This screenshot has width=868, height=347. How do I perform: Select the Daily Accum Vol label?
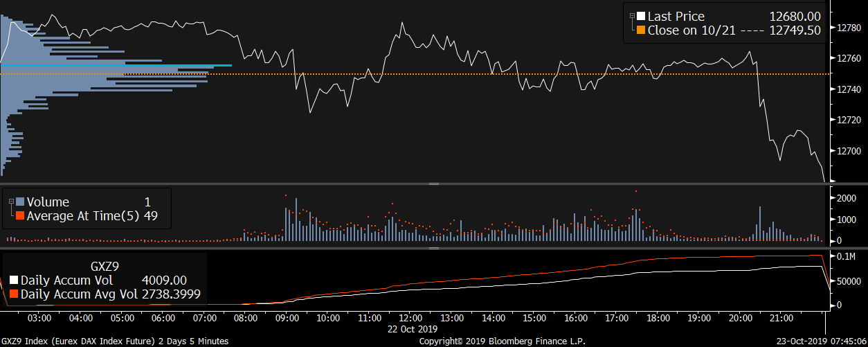pos(66,281)
